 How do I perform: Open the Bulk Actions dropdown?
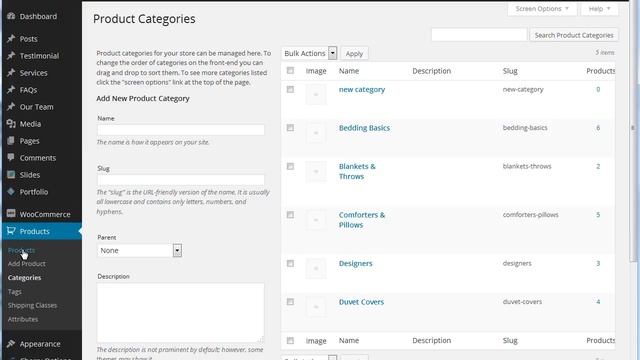[x=309, y=53]
